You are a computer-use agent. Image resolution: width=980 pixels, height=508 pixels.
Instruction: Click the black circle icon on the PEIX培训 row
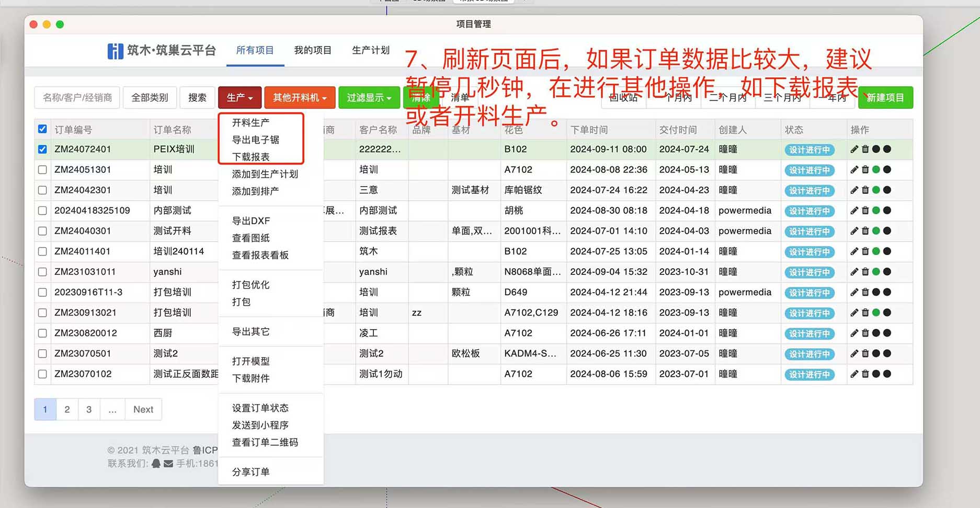pyautogui.click(x=877, y=149)
